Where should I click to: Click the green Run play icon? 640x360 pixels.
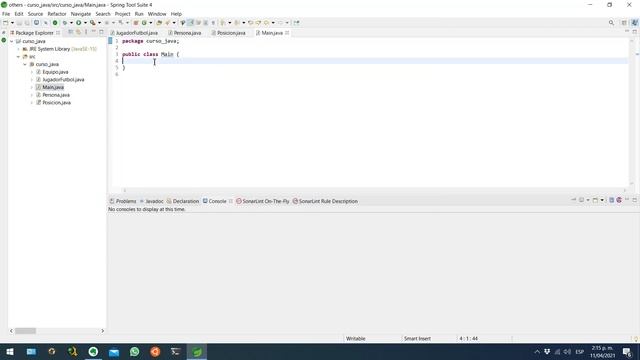coord(78,23)
